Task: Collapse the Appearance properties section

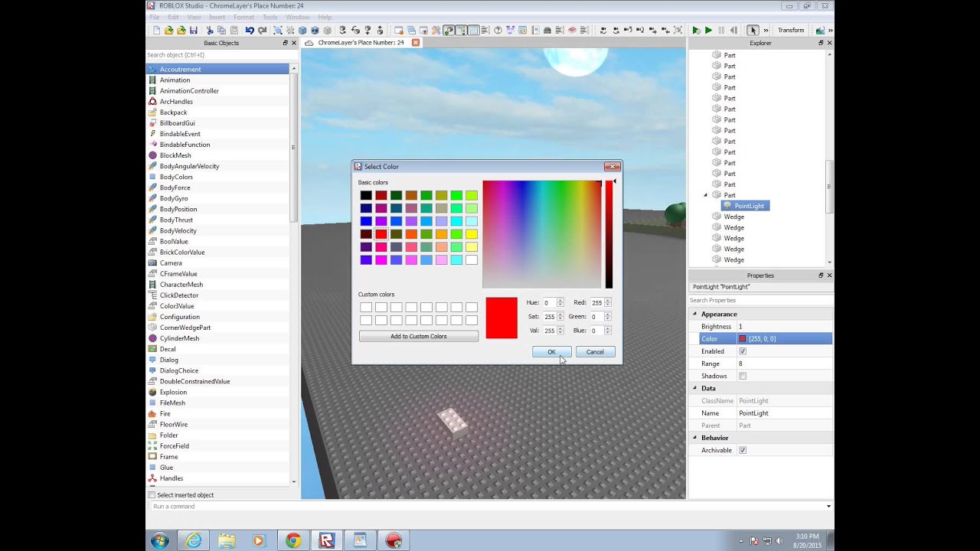Action: coord(695,314)
